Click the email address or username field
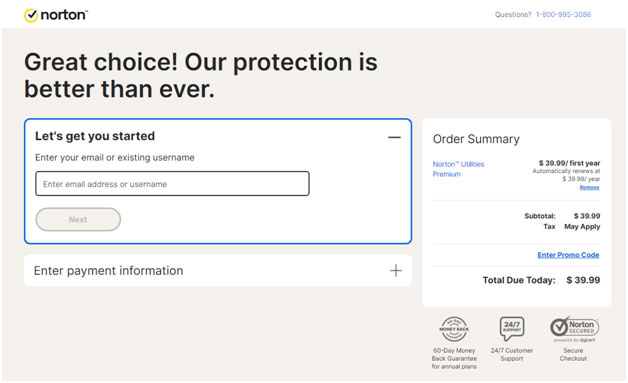The image size is (628, 383). pyautogui.click(x=172, y=184)
